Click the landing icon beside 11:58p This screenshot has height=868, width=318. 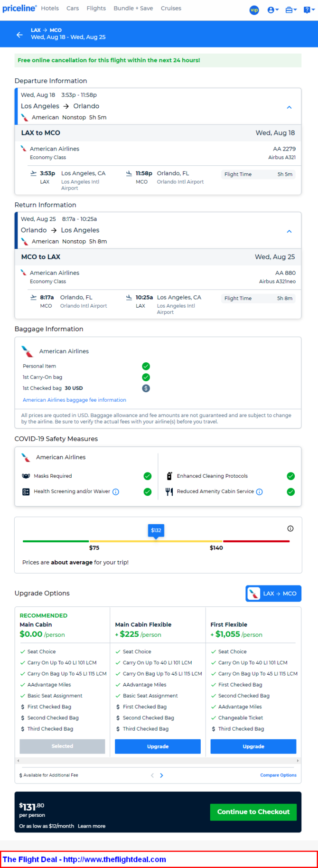point(129,173)
